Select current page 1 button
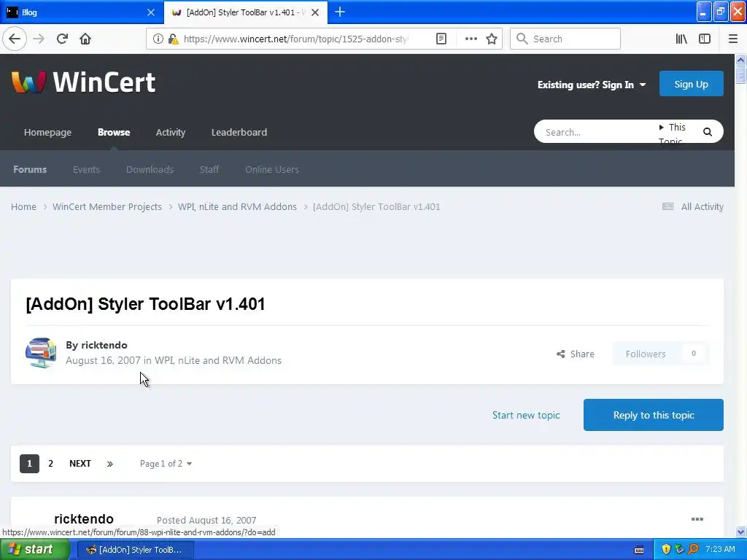 tap(29, 464)
